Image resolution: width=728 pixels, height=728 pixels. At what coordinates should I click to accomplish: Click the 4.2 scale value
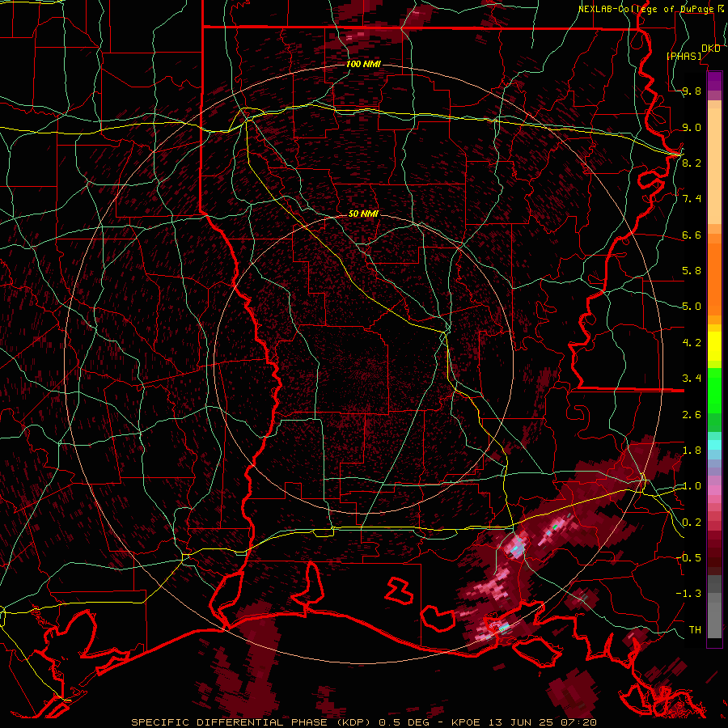692,343
